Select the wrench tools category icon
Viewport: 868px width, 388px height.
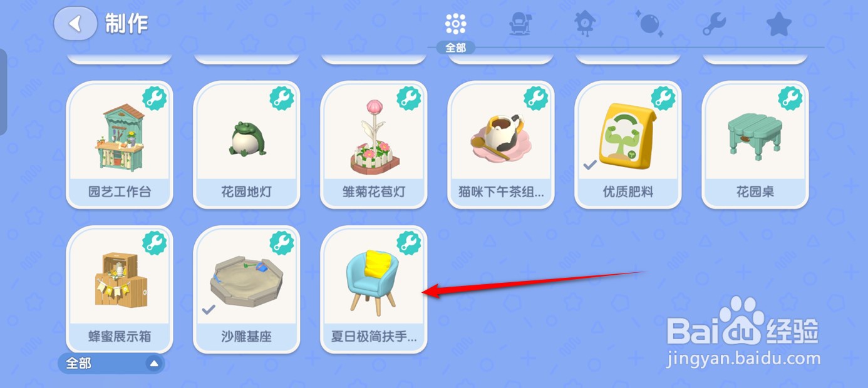pyautogui.click(x=714, y=24)
